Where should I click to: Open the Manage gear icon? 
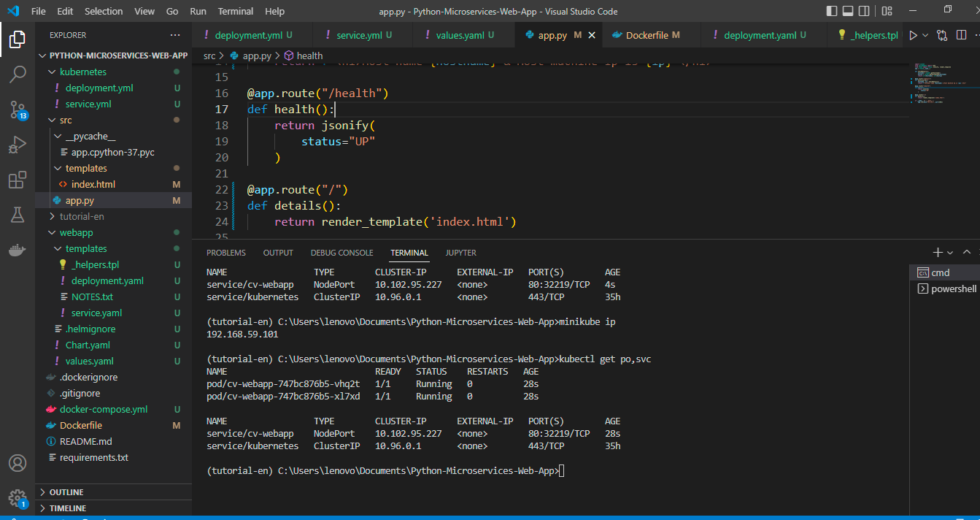[18, 499]
